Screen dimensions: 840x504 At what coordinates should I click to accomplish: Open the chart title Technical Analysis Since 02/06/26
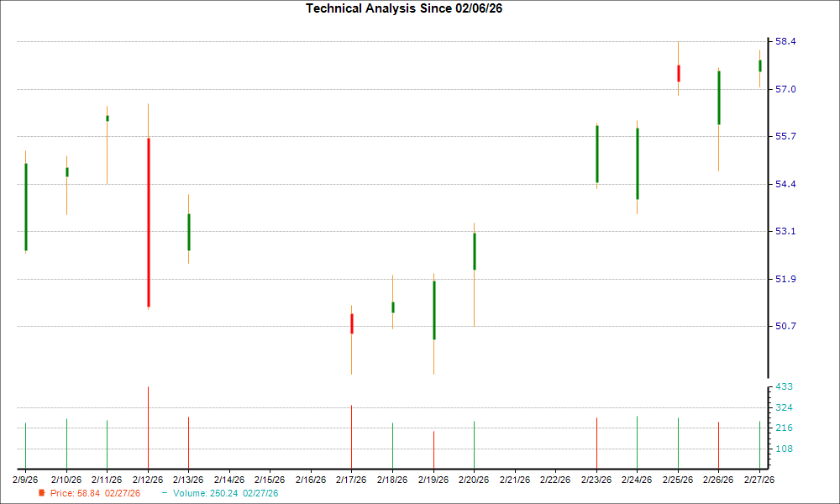coord(404,8)
